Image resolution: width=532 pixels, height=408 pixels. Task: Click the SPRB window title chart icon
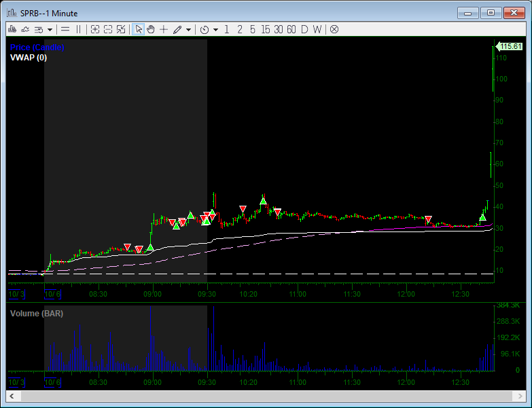[12, 13]
